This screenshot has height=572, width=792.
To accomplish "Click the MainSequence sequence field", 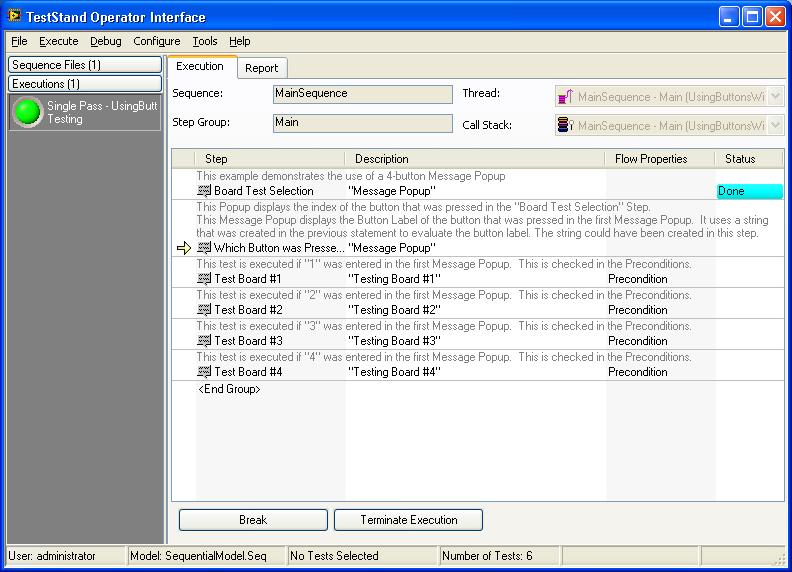I will [x=363, y=94].
